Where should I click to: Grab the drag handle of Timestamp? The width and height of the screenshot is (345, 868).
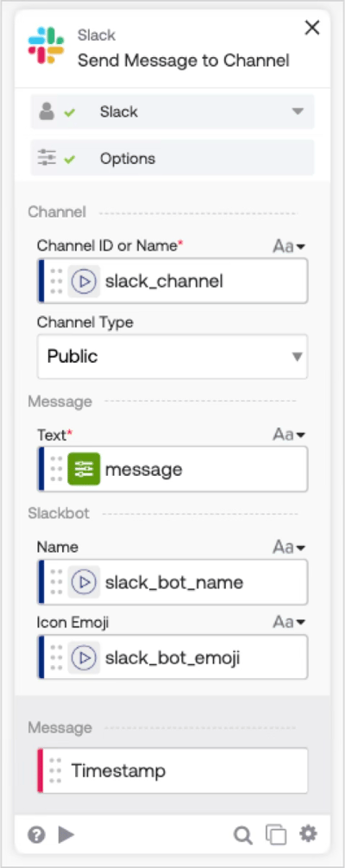pos(55,770)
